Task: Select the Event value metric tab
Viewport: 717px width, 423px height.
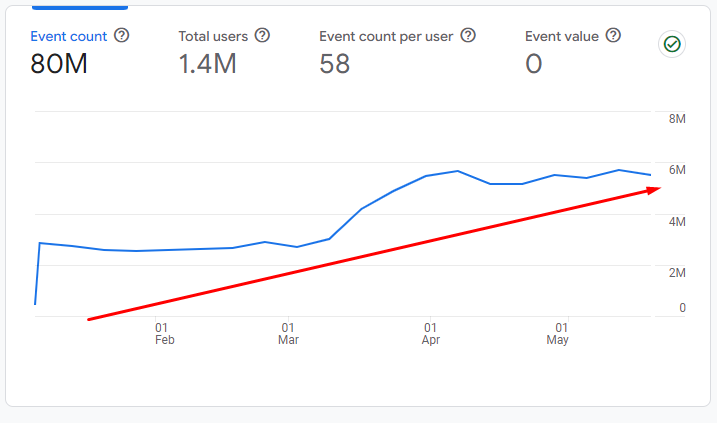Action: pyautogui.click(x=562, y=36)
